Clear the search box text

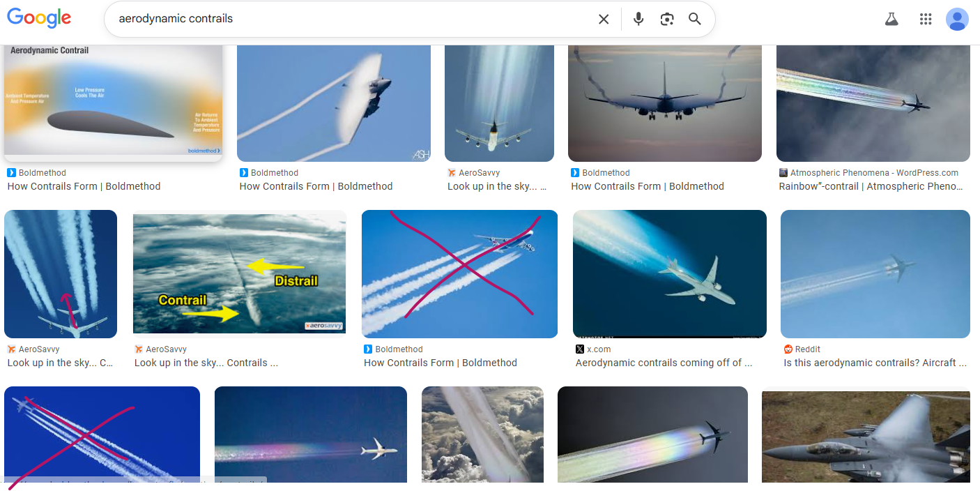coord(604,19)
